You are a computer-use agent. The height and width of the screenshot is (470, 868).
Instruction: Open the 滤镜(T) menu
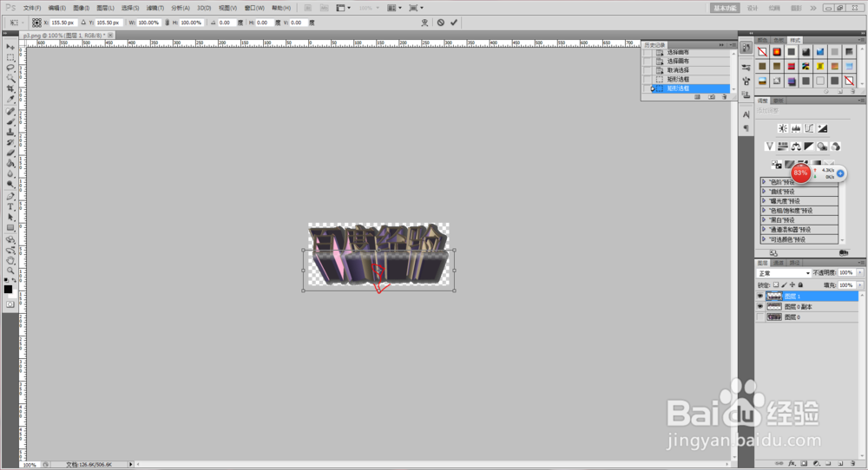point(155,8)
